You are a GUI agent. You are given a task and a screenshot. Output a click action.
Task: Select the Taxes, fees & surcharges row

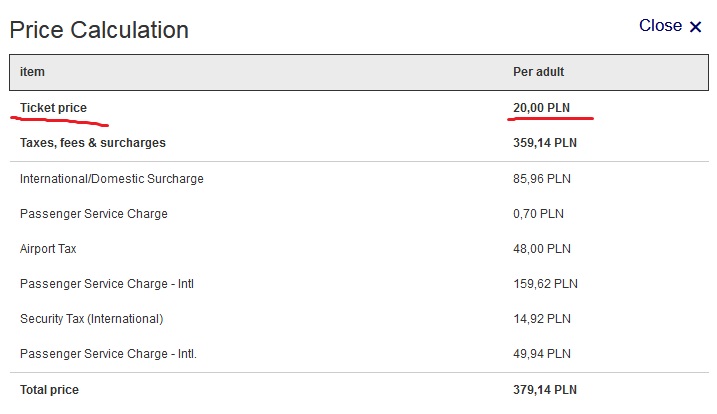click(x=359, y=143)
